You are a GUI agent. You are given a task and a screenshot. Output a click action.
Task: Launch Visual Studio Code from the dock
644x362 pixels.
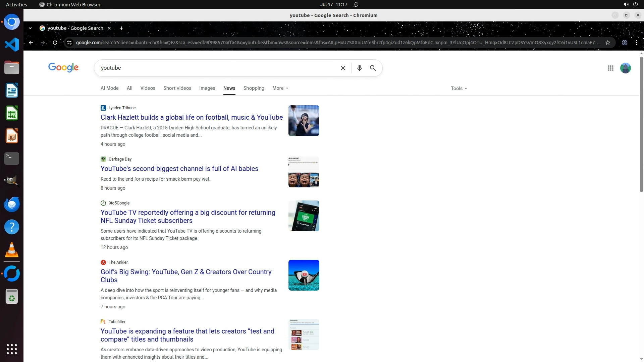pos(12,45)
